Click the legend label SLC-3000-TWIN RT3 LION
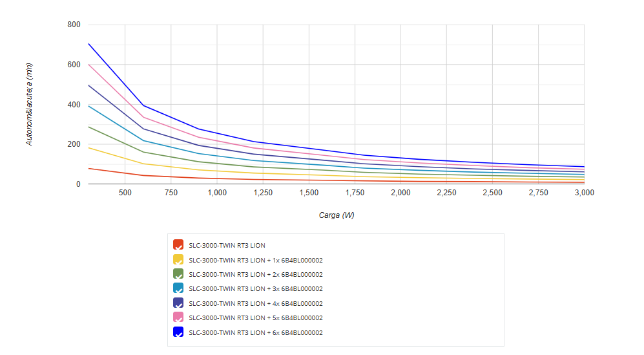 227,246
